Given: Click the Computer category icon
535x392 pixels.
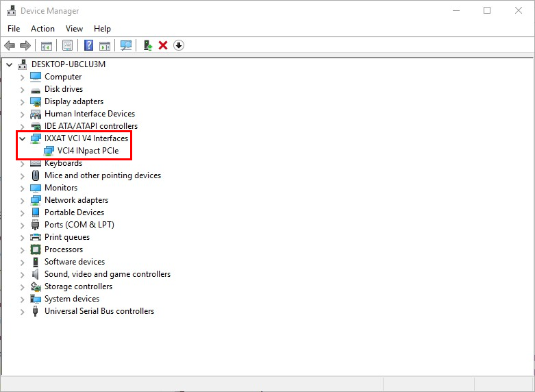Looking at the screenshot, I should click(36, 77).
